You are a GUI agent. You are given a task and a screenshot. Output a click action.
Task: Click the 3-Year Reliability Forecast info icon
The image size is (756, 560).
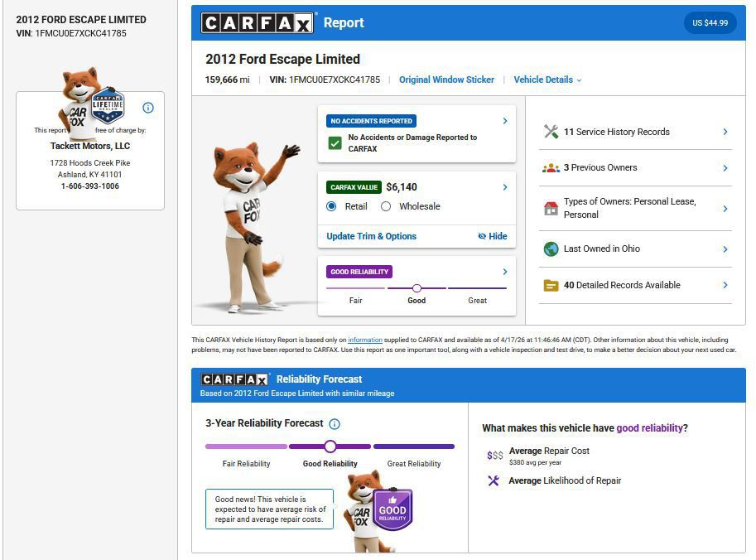[x=335, y=424]
